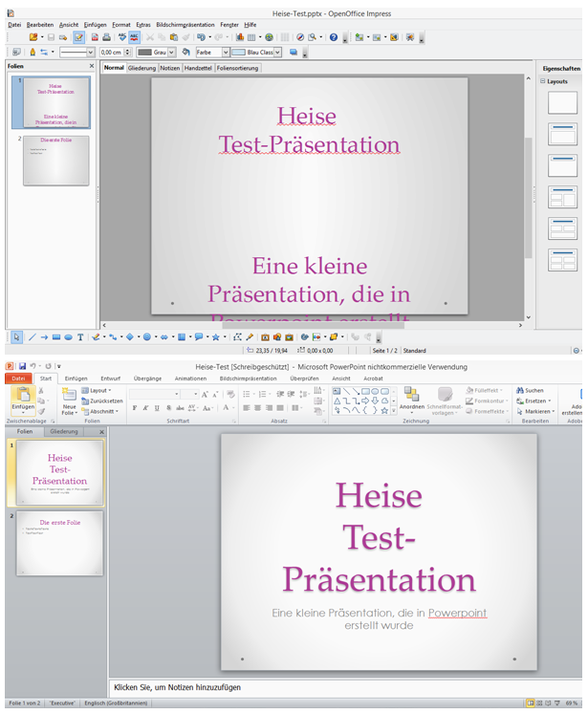Image resolution: width=588 pixels, height=714 pixels.
Task: Click 'Englisch (Großbritannien)' in PowerPoint status bar
Action: [x=116, y=703]
